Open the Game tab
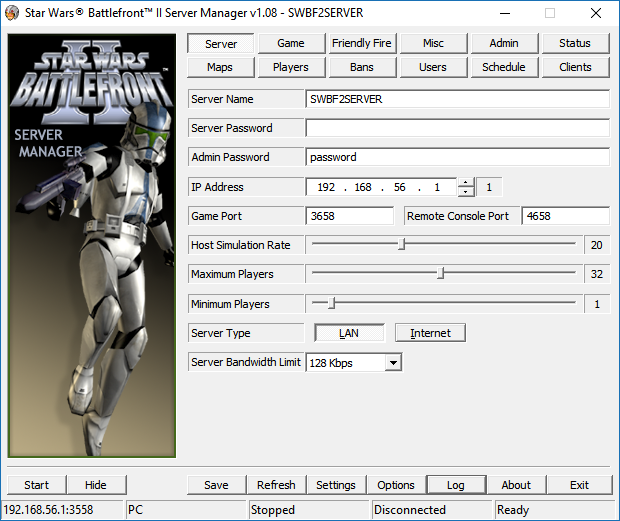Screen dimensions: 620x521 291,43
